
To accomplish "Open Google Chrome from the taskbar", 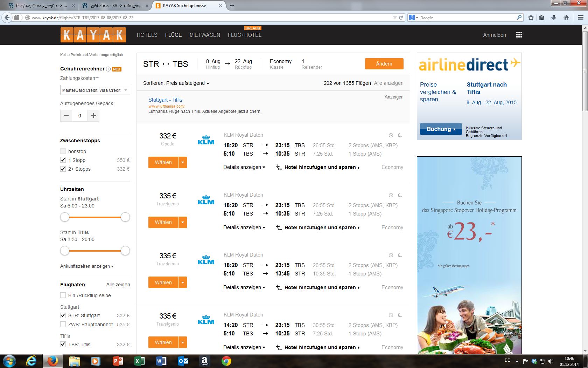I will 226,361.
